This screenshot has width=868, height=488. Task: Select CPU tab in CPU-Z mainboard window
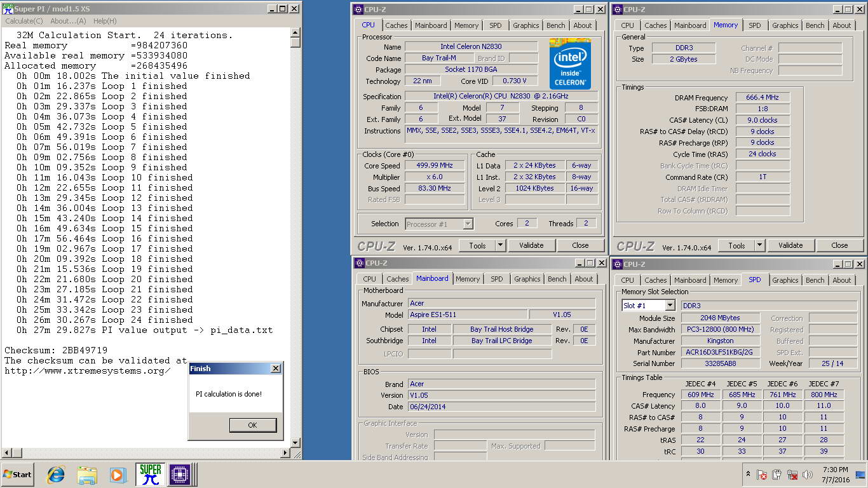370,279
